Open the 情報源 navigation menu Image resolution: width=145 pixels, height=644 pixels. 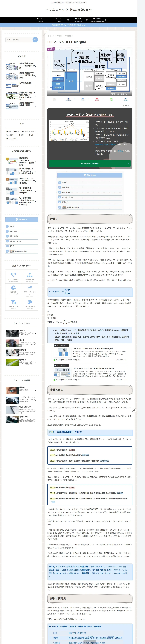click(x=97, y=20)
